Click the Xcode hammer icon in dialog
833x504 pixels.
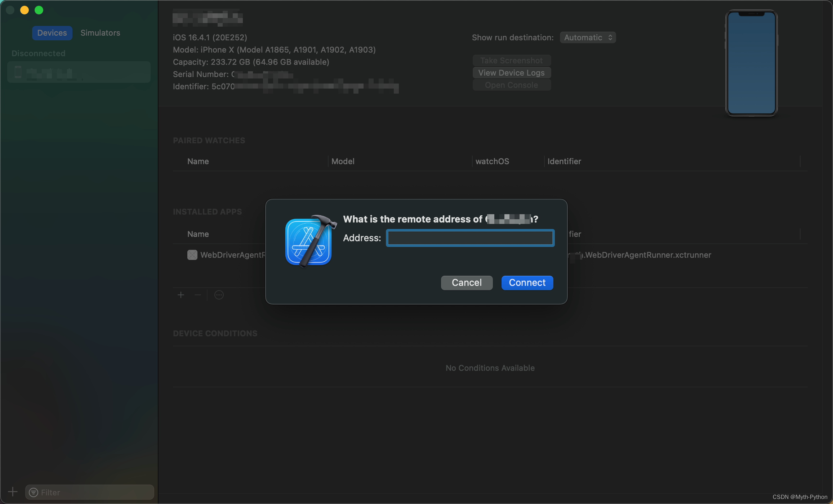tap(309, 241)
